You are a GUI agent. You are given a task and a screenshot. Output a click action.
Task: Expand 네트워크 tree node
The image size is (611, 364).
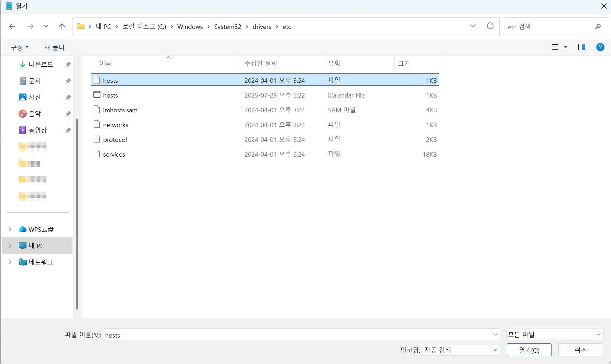click(10, 262)
